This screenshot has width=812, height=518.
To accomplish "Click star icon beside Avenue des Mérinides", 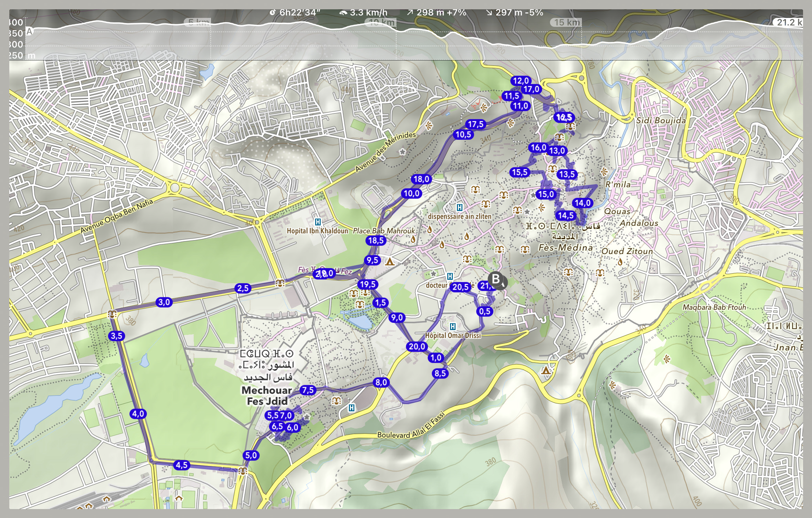I will [402, 151].
